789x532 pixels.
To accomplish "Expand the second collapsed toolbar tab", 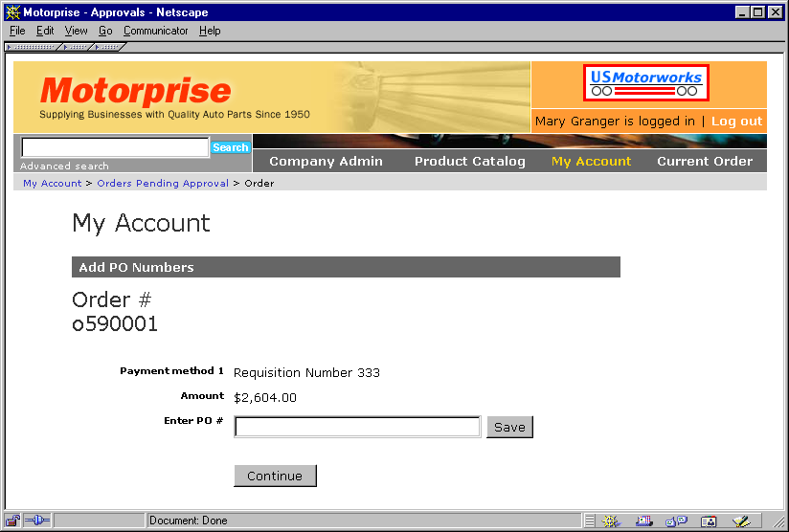I will point(76,47).
